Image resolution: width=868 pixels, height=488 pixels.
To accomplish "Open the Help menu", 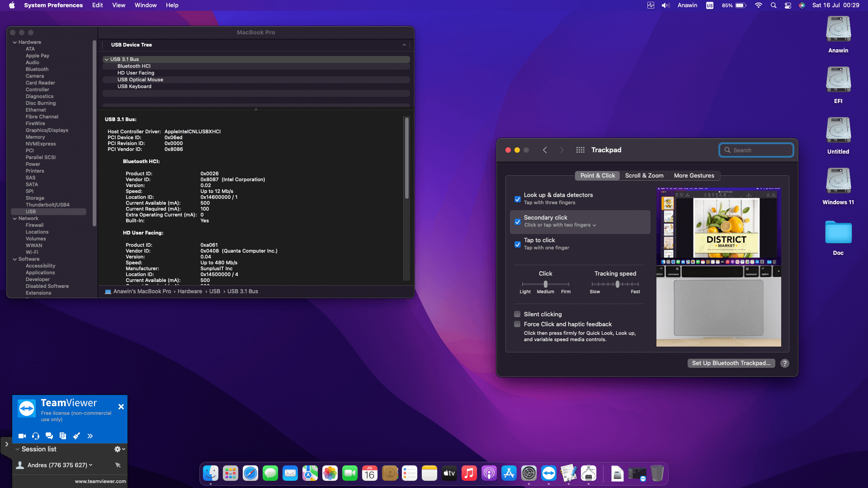I will (x=172, y=5).
